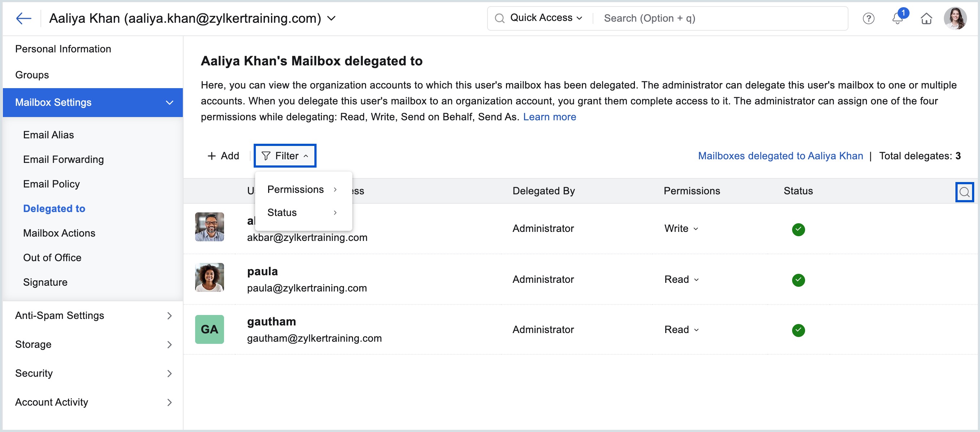Open the Learn more link
This screenshot has height=432, width=980.
coord(549,117)
